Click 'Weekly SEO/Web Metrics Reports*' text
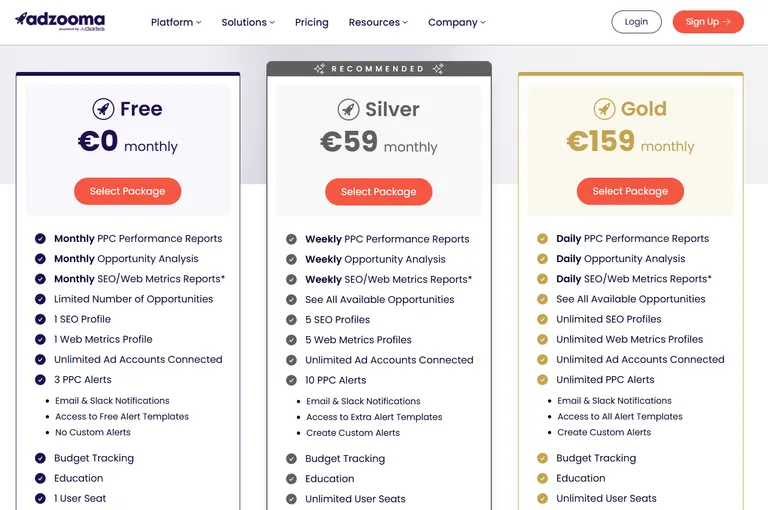 click(388, 279)
